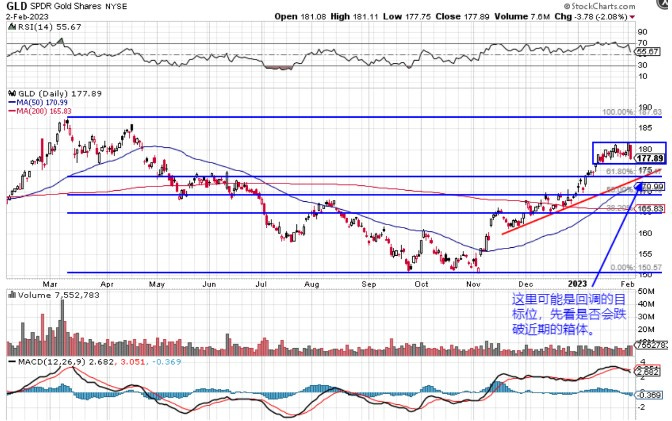Click the 'Apr' month label
672x421 pixels.
click(x=107, y=284)
